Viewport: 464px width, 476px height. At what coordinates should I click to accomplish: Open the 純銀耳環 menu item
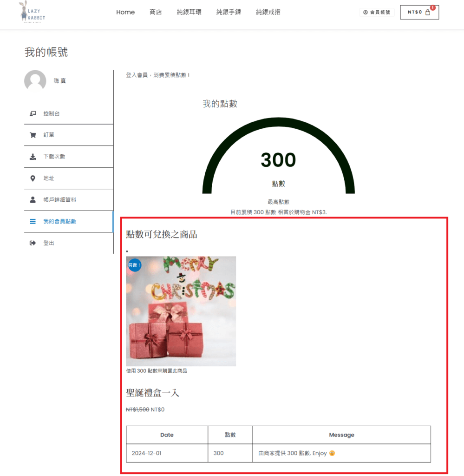tap(189, 12)
